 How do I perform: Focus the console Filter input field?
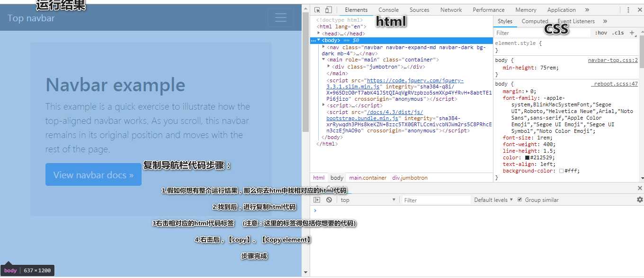tap(436, 200)
